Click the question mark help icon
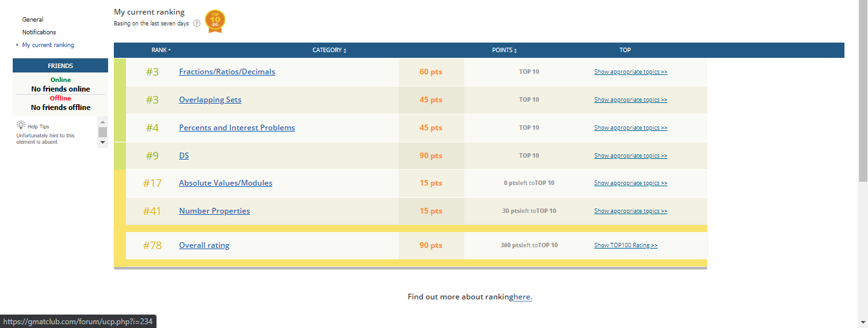 (x=196, y=24)
